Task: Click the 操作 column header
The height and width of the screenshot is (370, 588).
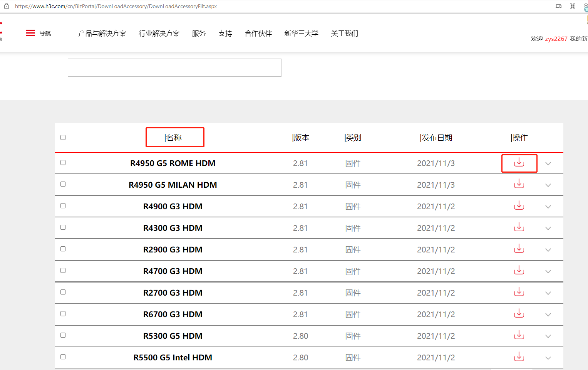Action: [520, 138]
